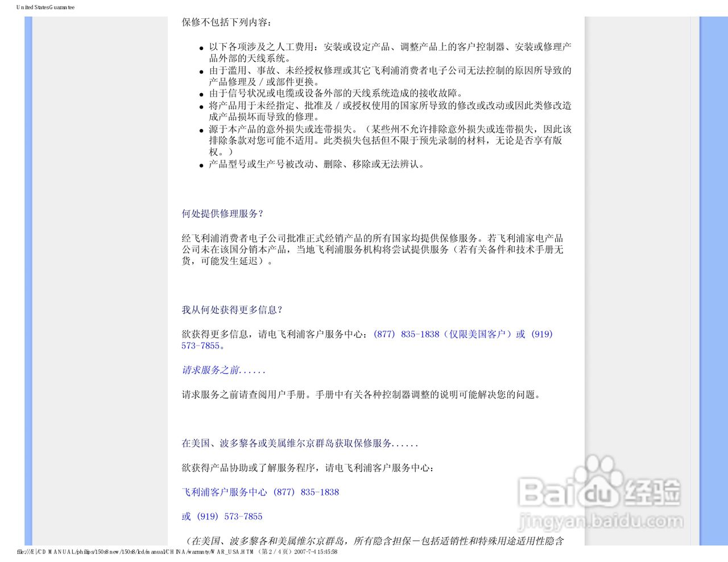Image resolution: width=728 pixels, height=562 pixels.
Task: Click sentence 欲获得产品协助或了解服务程序
Action: [308, 468]
